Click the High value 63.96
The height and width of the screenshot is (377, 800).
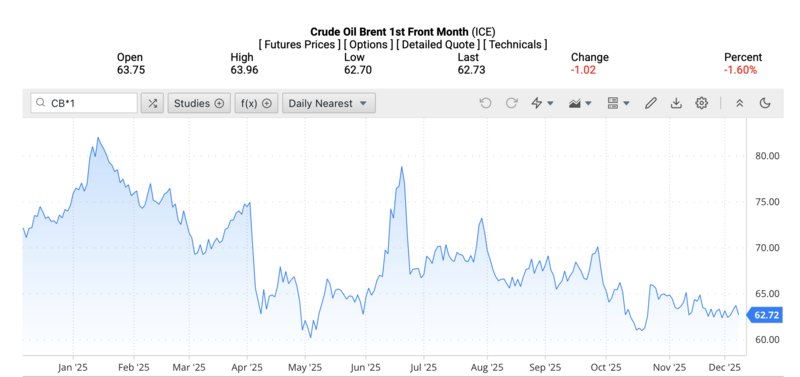pyautogui.click(x=244, y=70)
